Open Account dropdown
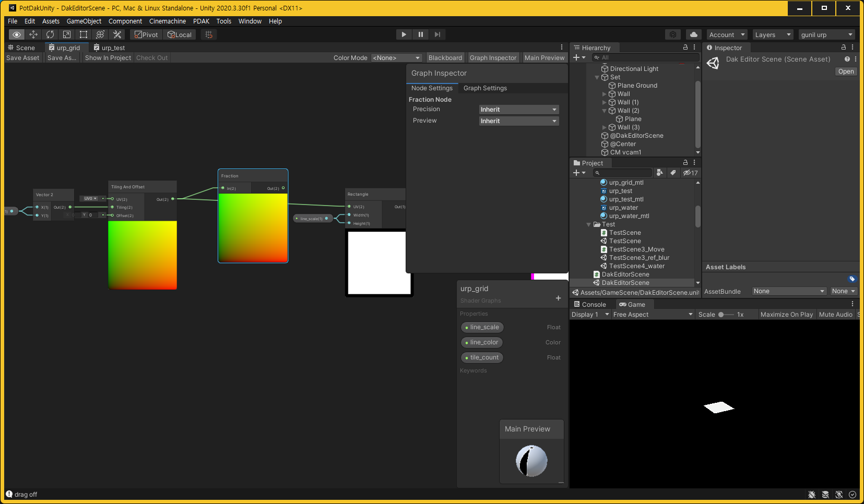Screen dimensions: 864x504 (727, 35)
